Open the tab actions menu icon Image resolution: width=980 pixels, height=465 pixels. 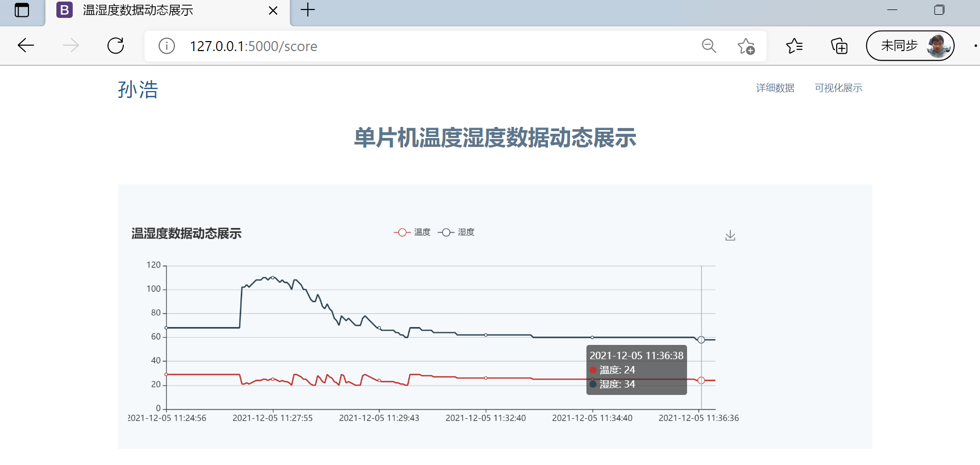(22, 10)
